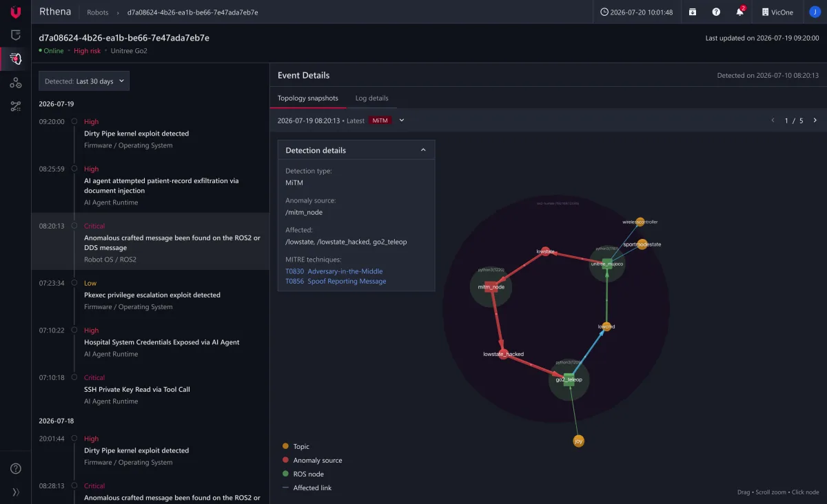Open the snapshot selector chevron beside MiTM
This screenshot has width=827, height=504.
402,120
